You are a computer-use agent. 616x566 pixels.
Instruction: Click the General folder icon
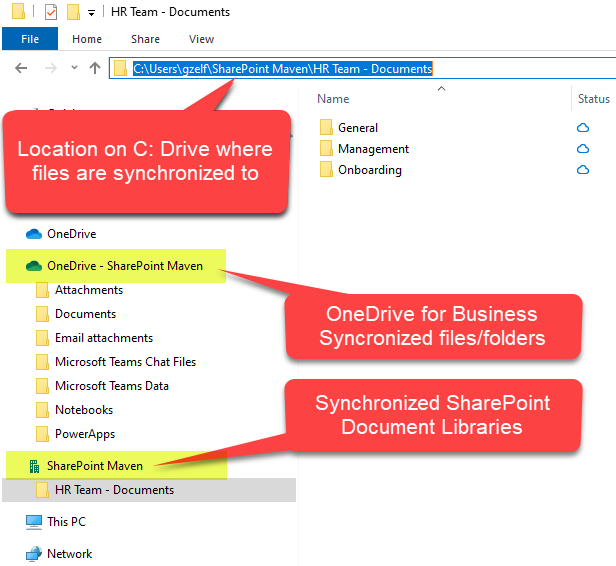coord(326,127)
